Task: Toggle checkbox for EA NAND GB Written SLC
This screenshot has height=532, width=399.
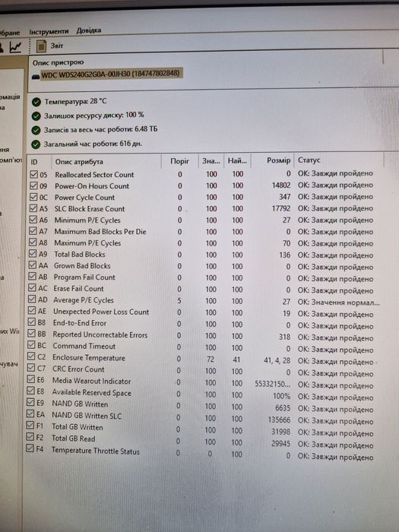Action: [x=30, y=414]
